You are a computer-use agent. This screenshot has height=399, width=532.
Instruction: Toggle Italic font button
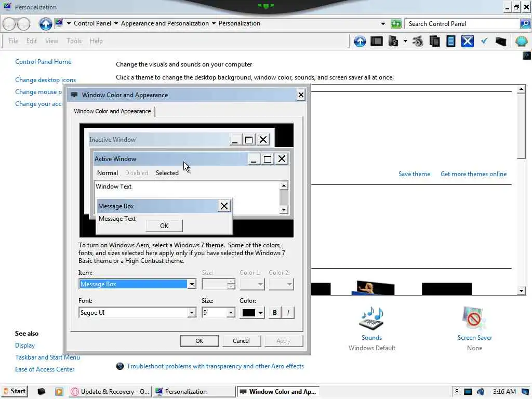(x=288, y=312)
